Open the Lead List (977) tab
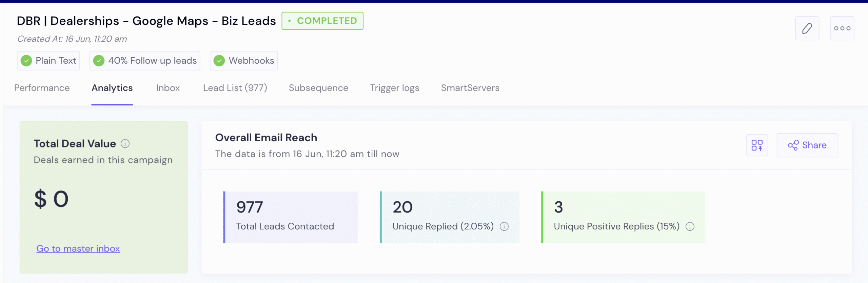 click(235, 88)
